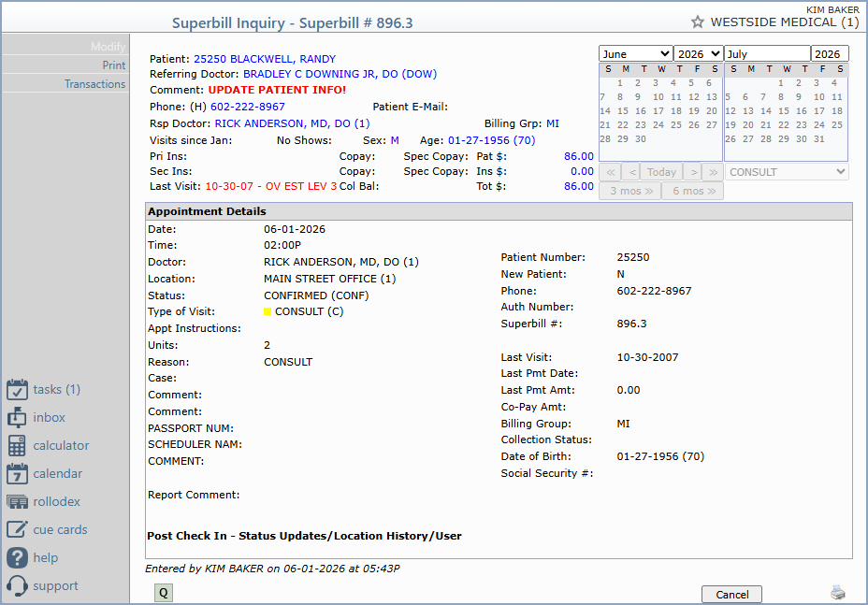Click status CONFIRMED (CONF)
Viewport: 868px width, 605px height.
click(x=316, y=295)
